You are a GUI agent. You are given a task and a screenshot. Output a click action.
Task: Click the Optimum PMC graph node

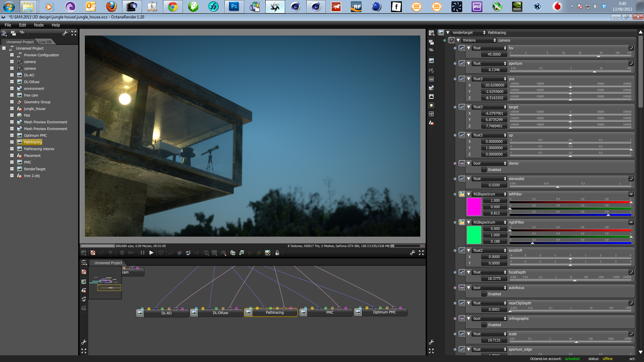click(384, 312)
